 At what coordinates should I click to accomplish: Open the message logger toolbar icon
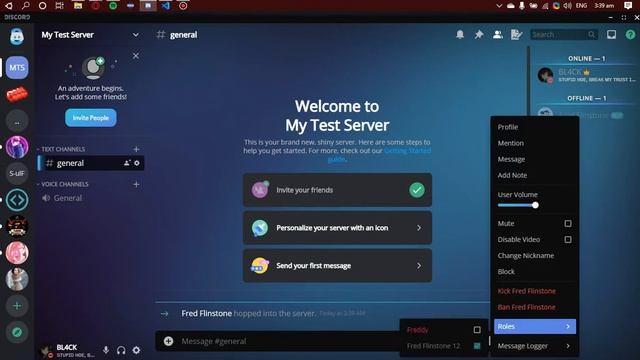coord(516,35)
